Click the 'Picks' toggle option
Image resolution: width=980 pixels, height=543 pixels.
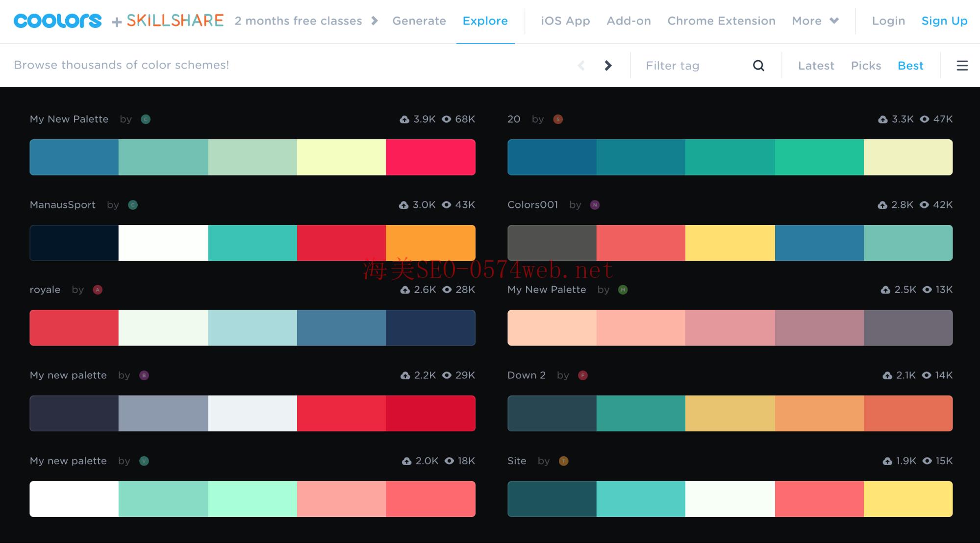pos(866,65)
